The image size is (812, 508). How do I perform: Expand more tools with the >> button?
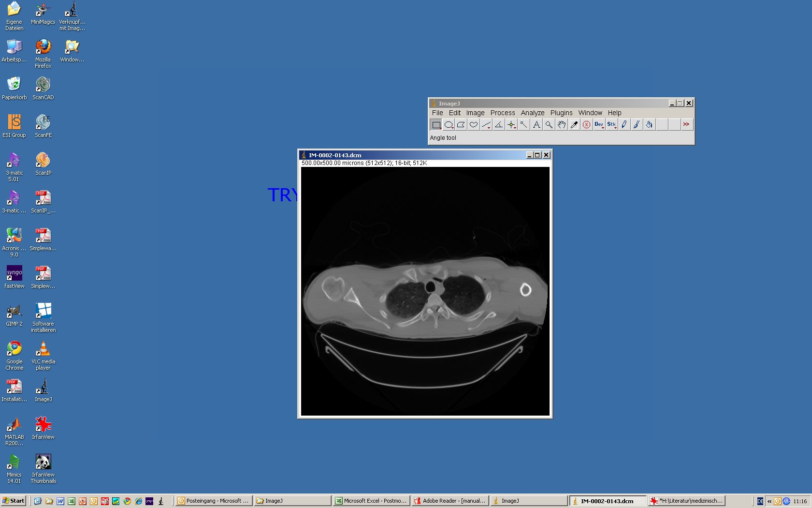coord(686,125)
